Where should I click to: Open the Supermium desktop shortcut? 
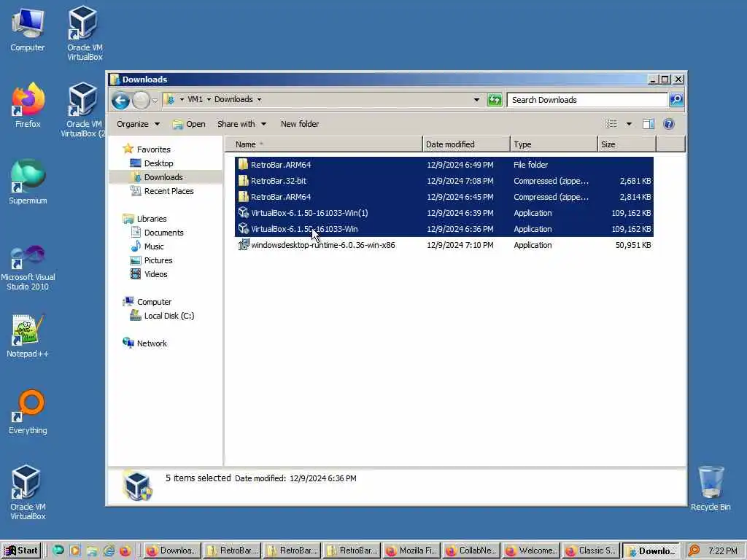pyautogui.click(x=28, y=182)
